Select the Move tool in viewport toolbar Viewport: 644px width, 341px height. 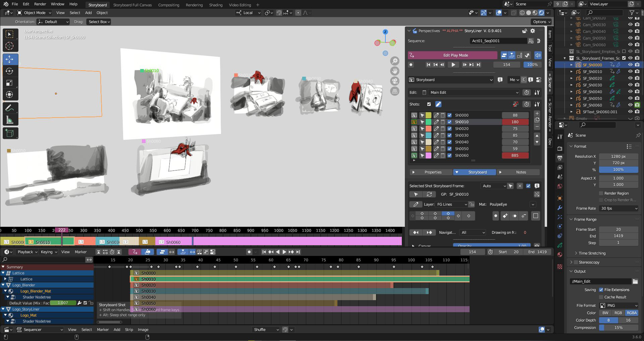pos(10,59)
